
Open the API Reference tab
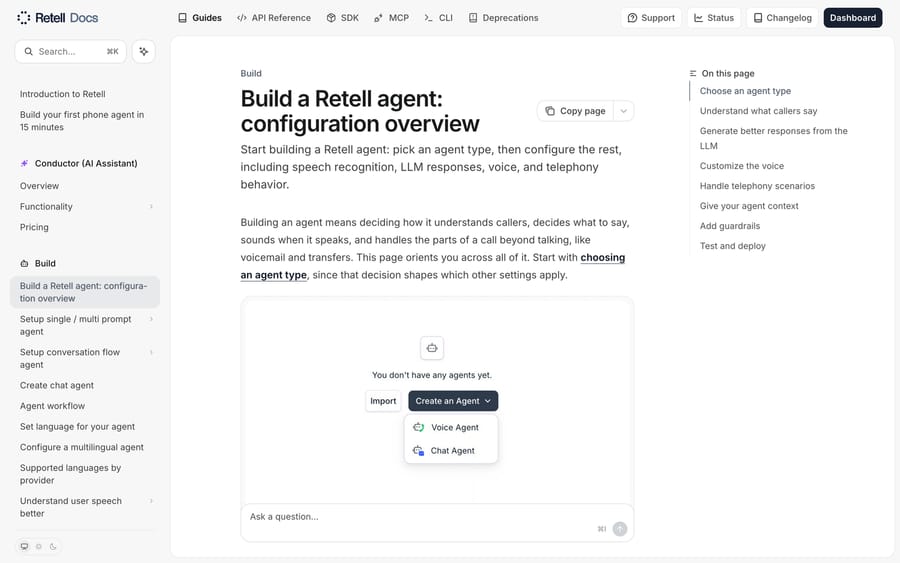[x=274, y=18]
